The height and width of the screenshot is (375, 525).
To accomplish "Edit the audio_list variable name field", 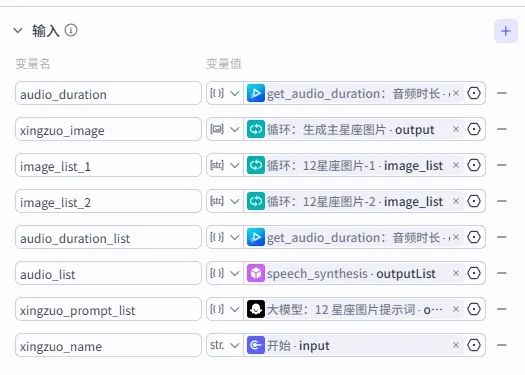I will pos(108,273).
